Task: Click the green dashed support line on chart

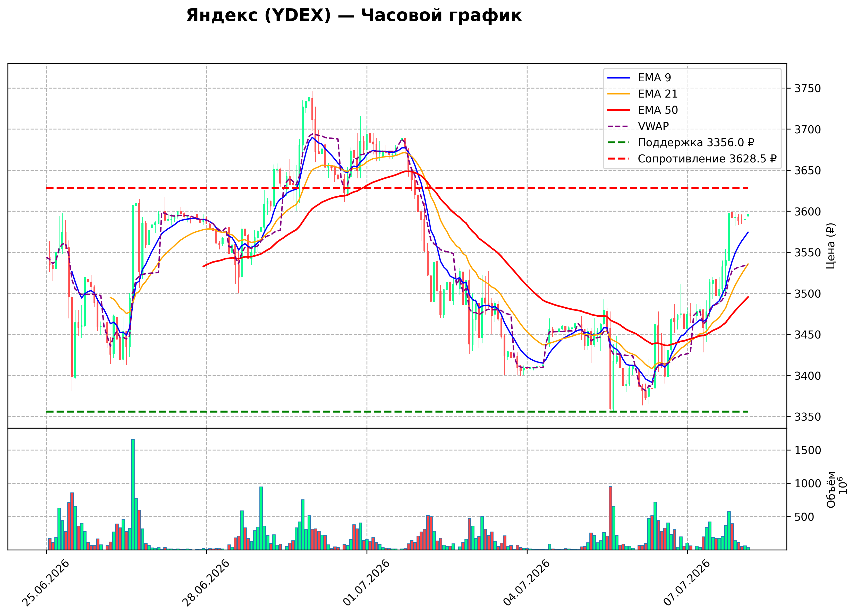Action: (x=397, y=412)
